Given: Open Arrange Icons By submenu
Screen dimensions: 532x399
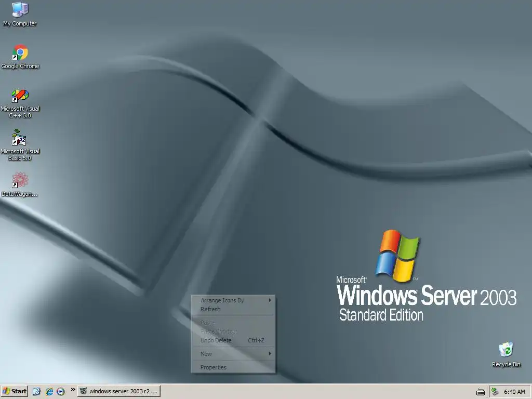Looking at the screenshot, I should click(x=233, y=300).
